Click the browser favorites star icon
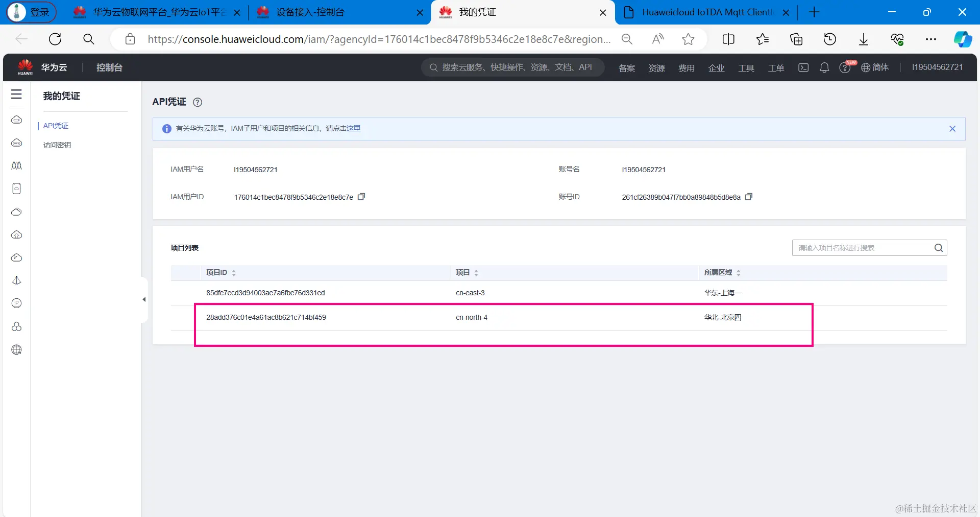980x517 pixels. [688, 39]
